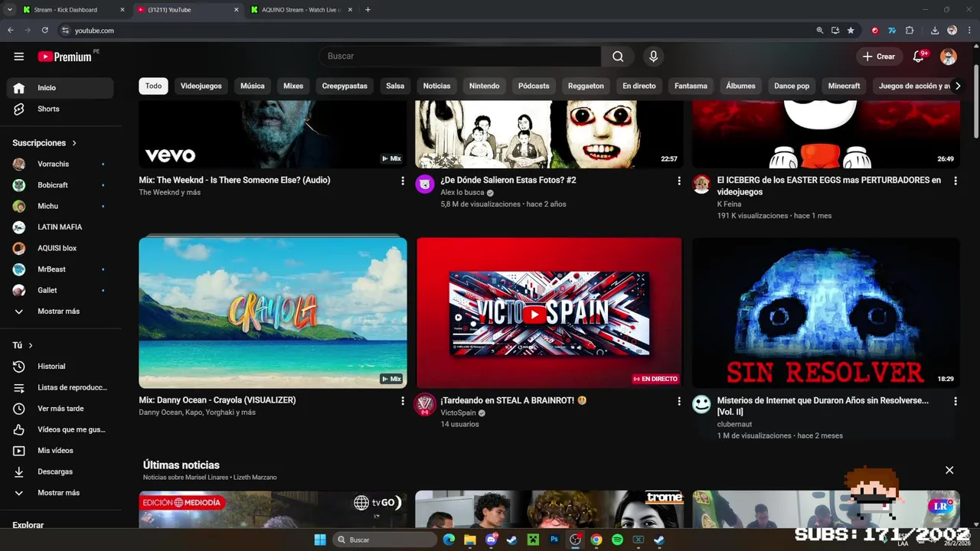980x551 pixels.
Task: Open the Vorrachis subscription
Action: click(x=60, y=164)
